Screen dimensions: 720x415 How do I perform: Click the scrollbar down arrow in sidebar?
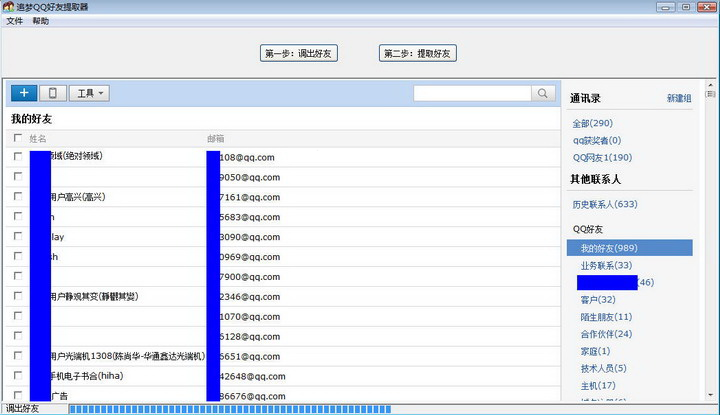710,395
